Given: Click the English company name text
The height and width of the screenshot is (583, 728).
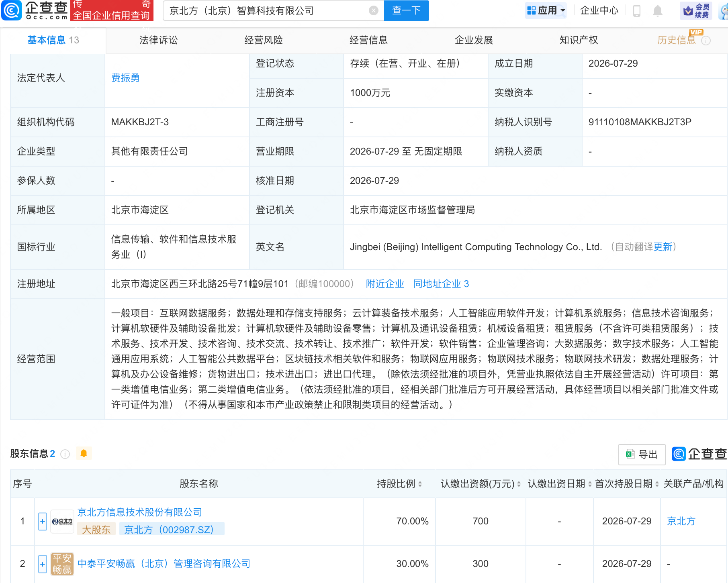Looking at the screenshot, I should [x=476, y=247].
